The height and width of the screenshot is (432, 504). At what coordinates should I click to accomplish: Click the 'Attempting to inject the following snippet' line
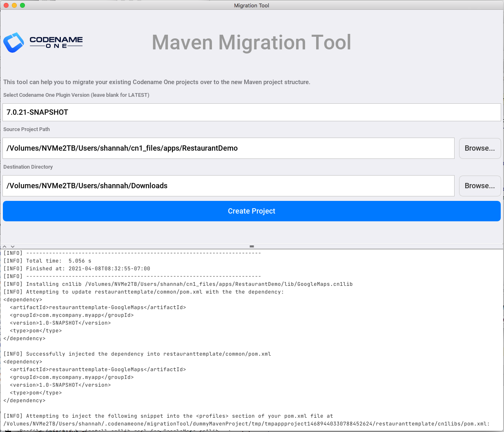pyautogui.click(x=168, y=416)
